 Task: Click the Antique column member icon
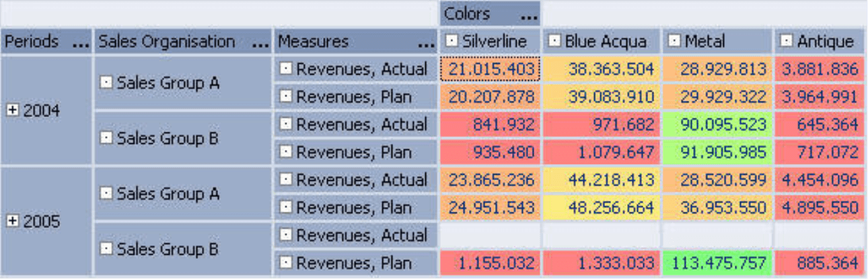coord(787,42)
